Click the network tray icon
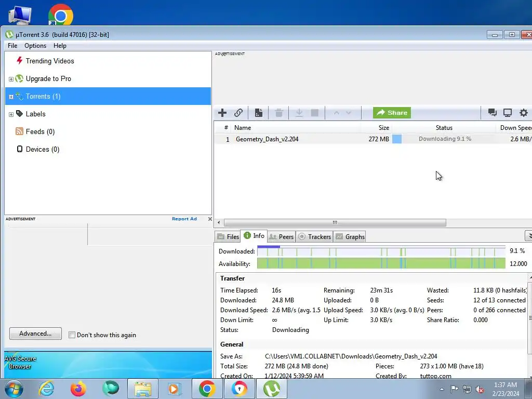The image size is (532, 399). tap(467, 389)
